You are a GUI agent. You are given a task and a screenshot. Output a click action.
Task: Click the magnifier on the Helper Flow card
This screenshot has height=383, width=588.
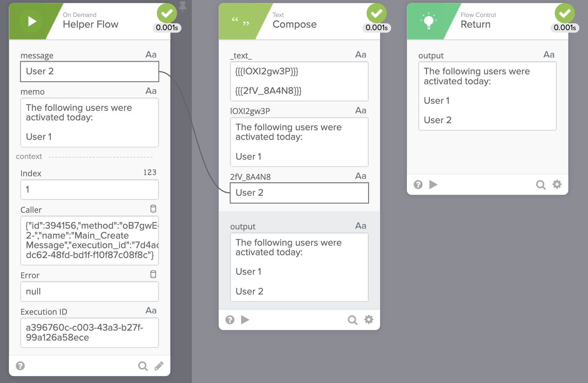click(x=143, y=366)
